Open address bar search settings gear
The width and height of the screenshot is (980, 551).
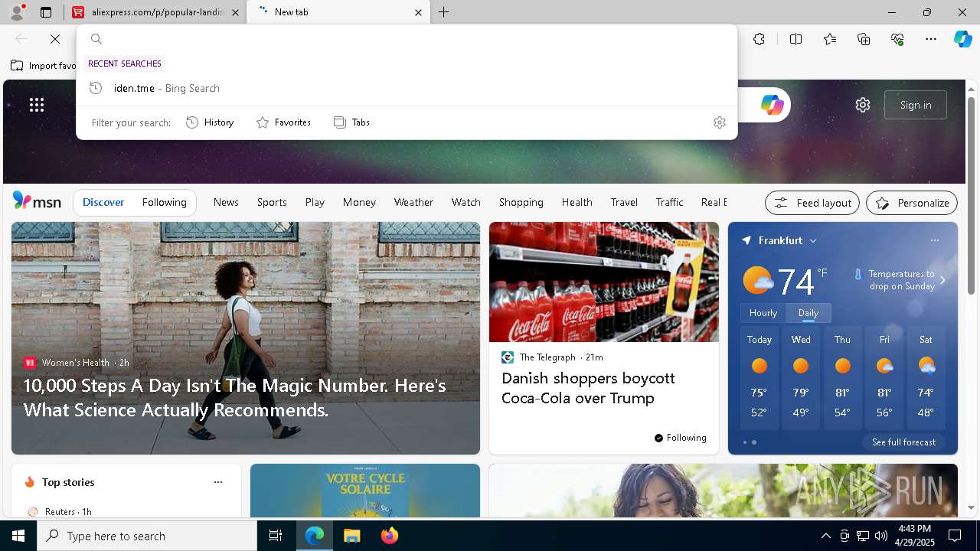719,122
